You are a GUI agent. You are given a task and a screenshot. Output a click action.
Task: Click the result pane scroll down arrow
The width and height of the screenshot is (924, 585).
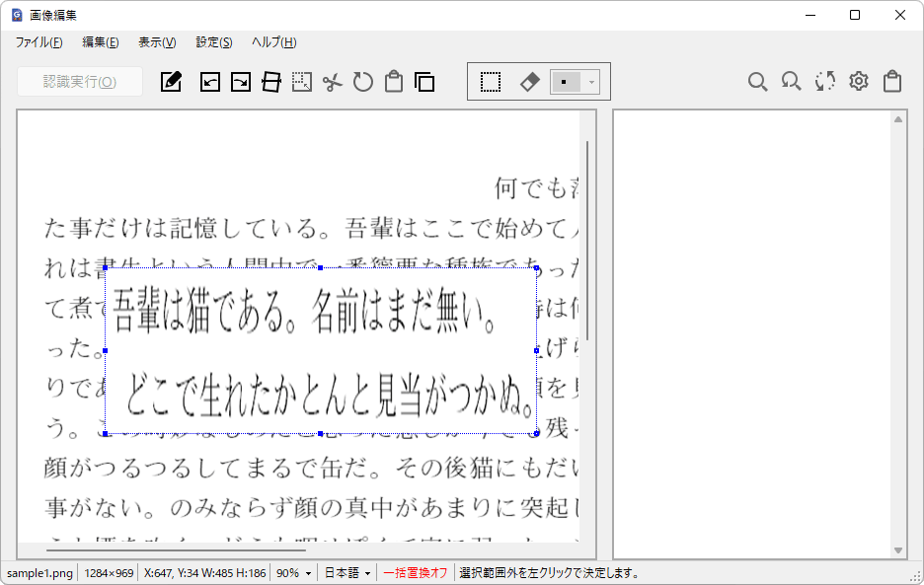pos(898,550)
